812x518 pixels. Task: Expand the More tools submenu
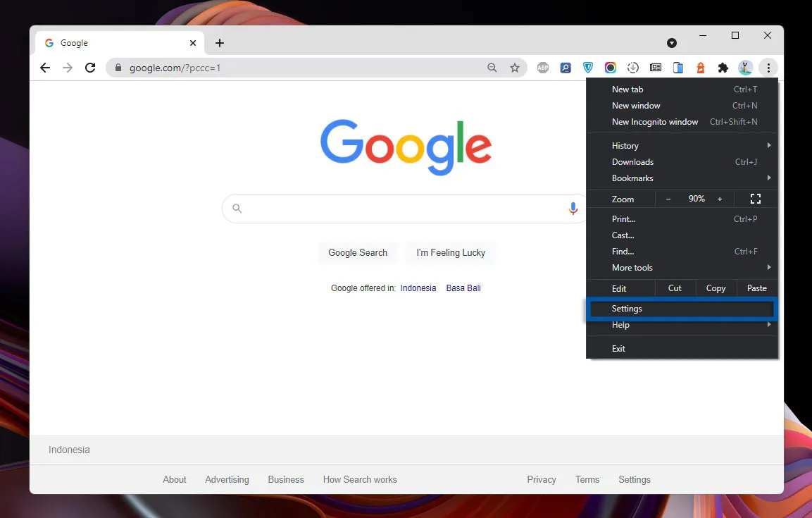tap(632, 267)
